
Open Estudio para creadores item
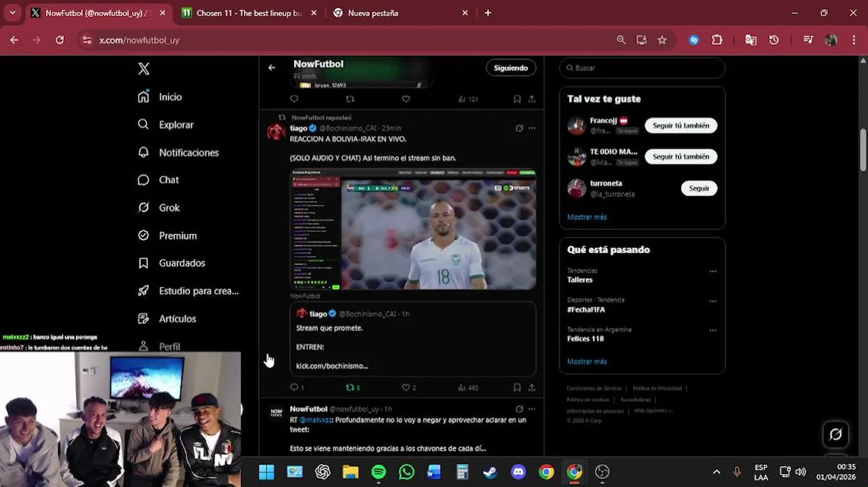tap(188, 291)
